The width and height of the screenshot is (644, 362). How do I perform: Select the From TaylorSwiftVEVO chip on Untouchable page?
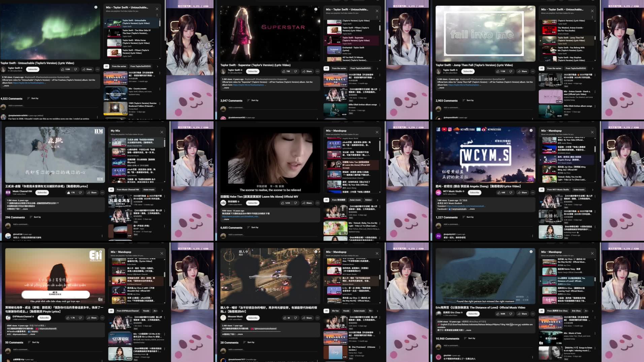pyautogui.click(x=140, y=66)
